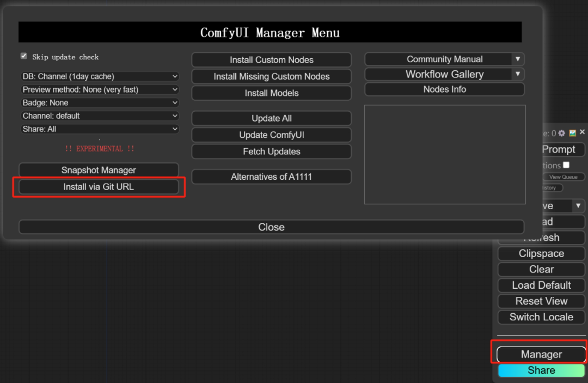The image size is (588, 383).
Task: Uncheck Skip update check
Action: [23, 56]
